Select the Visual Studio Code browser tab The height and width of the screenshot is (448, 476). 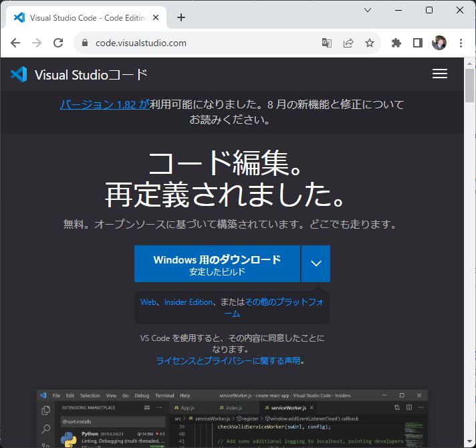pyautogui.click(x=86, y=17)
